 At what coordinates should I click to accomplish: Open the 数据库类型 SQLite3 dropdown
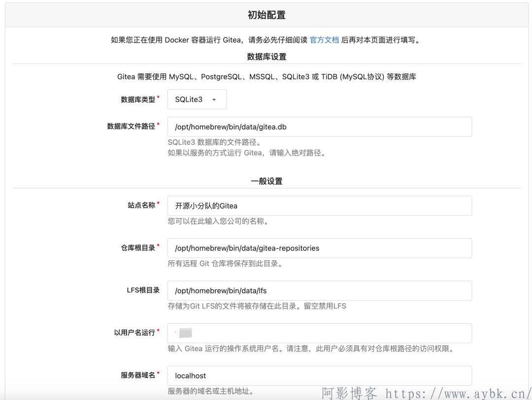pyautogui.click(x=197, y=99)
